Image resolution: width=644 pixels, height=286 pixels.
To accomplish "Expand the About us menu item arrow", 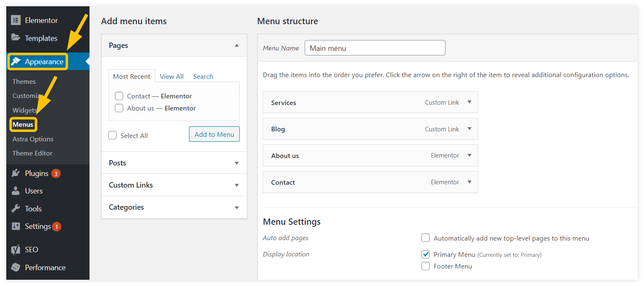I will (469, 155).
